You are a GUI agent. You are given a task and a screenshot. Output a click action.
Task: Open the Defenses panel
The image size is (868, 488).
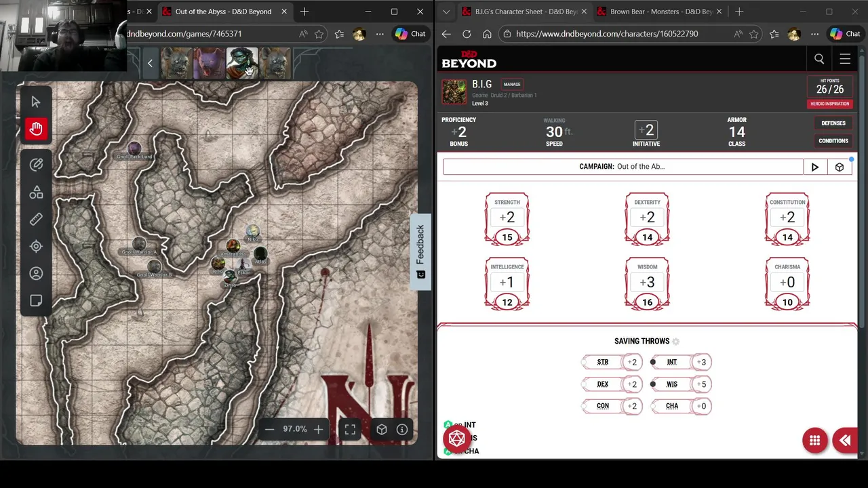(833, 123)
